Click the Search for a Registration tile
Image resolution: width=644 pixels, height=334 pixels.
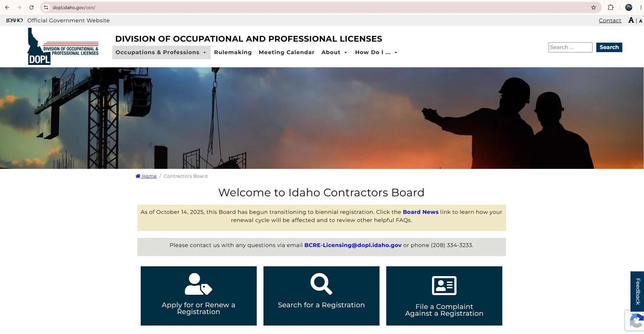tap(321, 296)
